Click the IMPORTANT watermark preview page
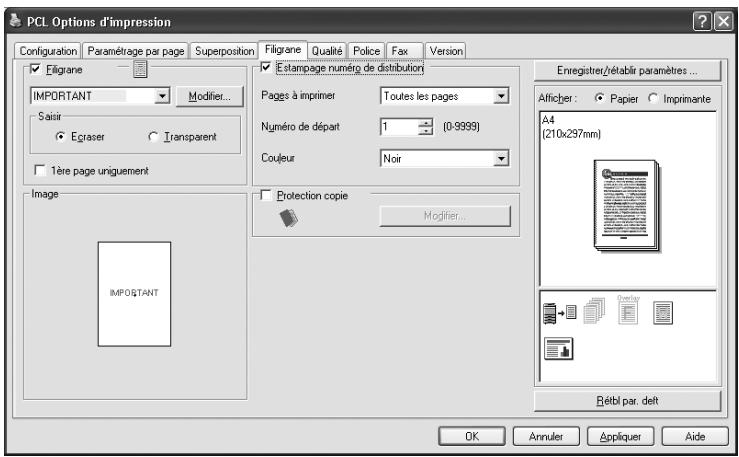The width and height of the screenshot is (739, 457). pos(134,294)
